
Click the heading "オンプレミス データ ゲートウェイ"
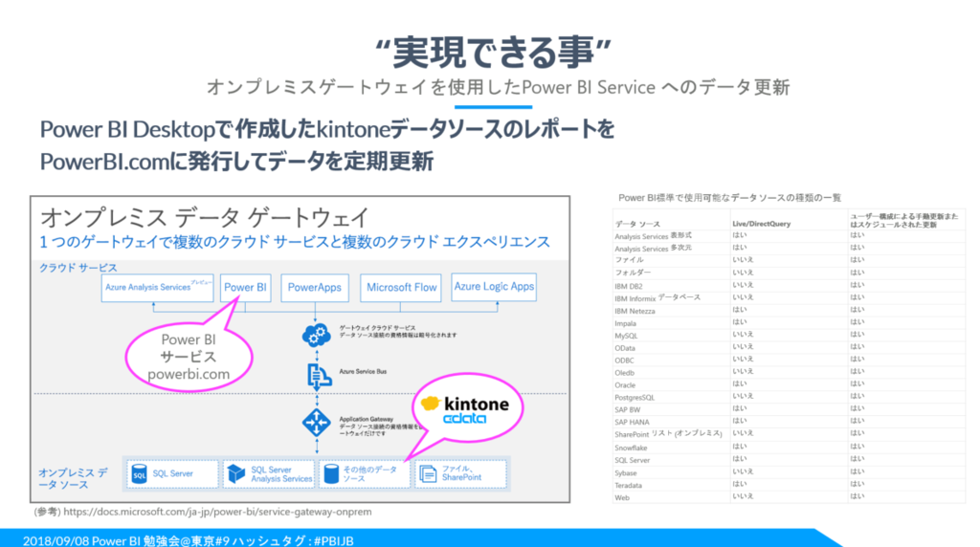tap(205, 218)
